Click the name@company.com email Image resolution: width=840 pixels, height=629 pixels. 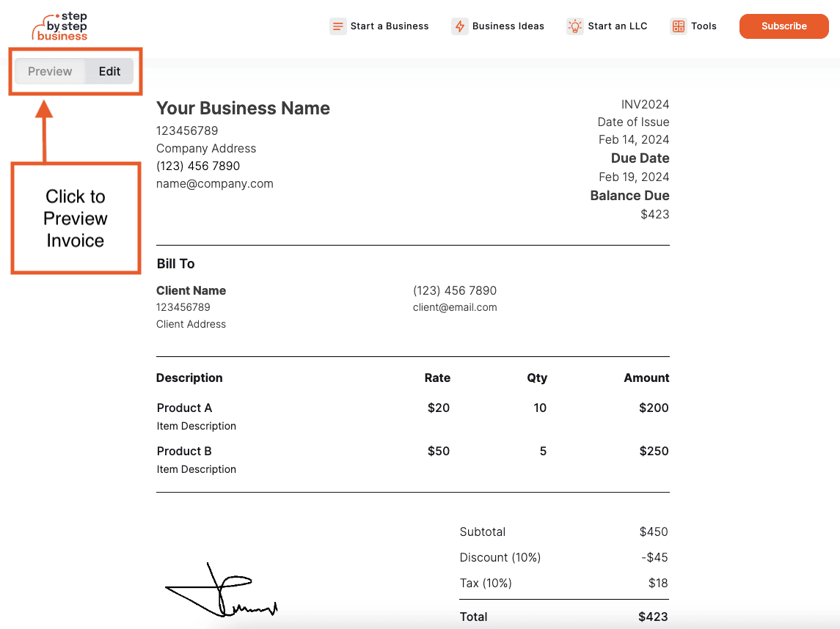click(x=215, y=183)
